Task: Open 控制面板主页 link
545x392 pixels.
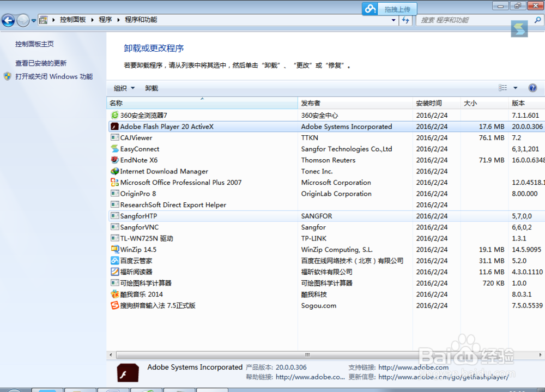Action: click(x=34, y=44)
